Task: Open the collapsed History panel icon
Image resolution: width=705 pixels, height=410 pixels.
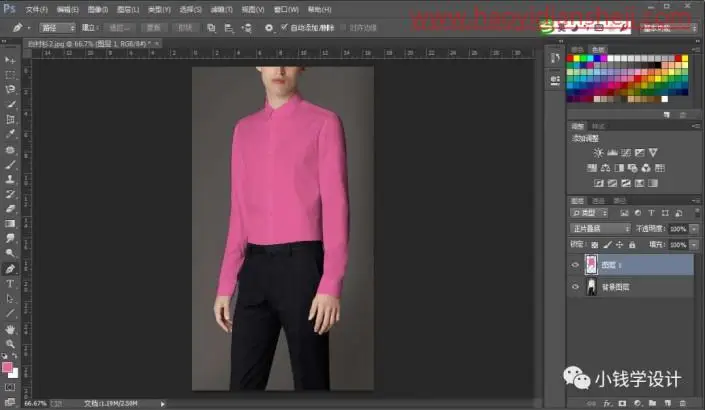Action: [x=555, y=58]
